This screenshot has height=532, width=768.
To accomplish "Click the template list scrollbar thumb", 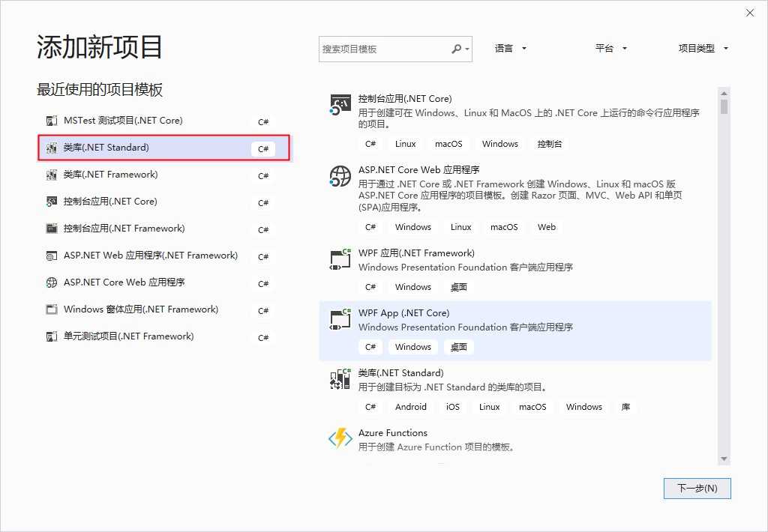I will pos(724,106).
